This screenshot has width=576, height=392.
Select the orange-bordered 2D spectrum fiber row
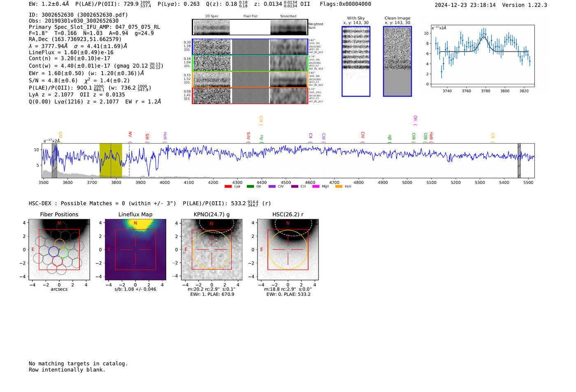[250, 79]
